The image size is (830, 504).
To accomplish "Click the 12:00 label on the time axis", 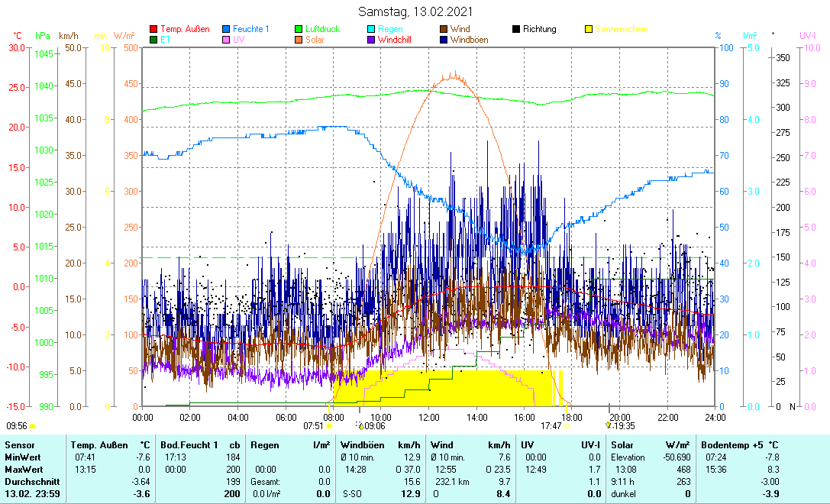I will point(428,417).
